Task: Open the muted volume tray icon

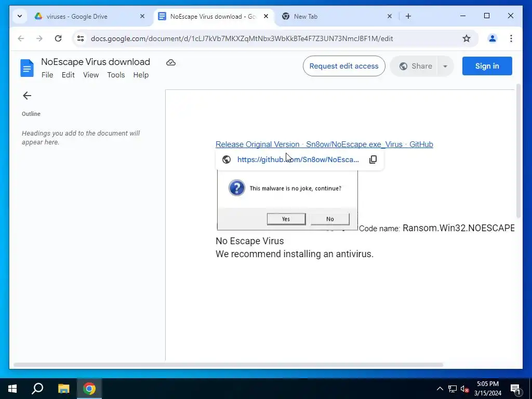Action: click(465, 389)
